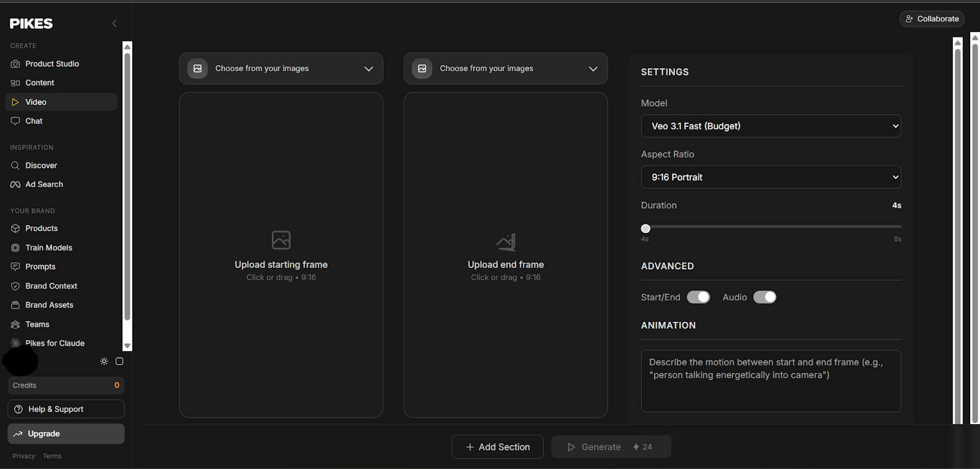980x469 pixels.
Task: Click the image icon in the end-frame selector
Action: coord(422,69)
